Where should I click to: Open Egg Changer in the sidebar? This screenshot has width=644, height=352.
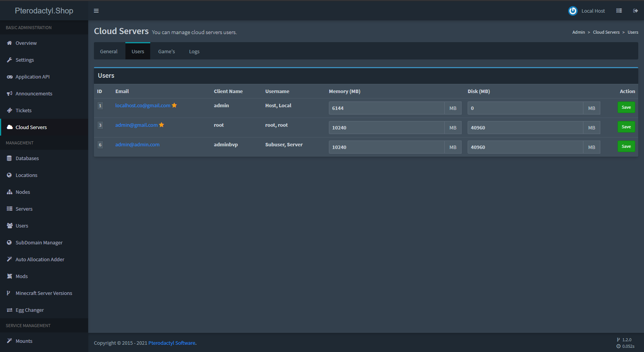[30, 310]
